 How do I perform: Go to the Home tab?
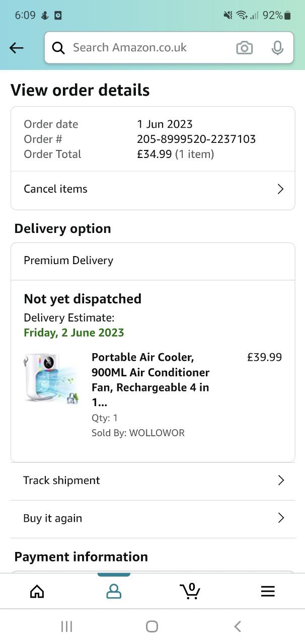(37, 591)
